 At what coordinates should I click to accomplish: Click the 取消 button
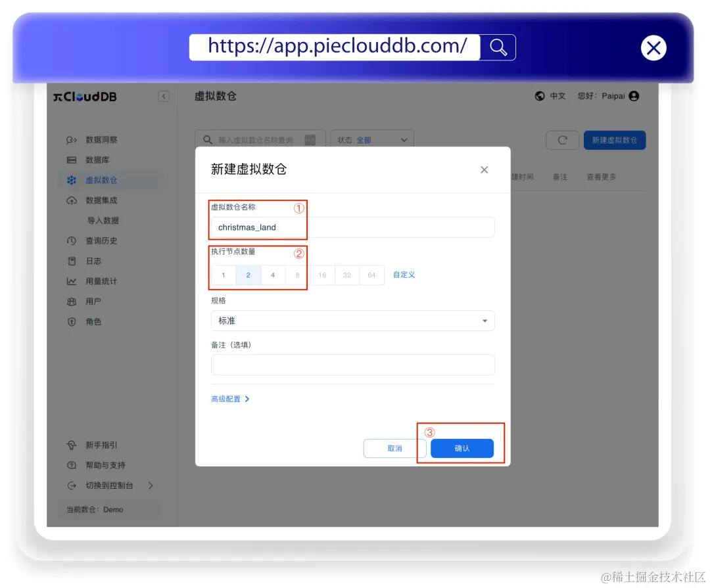click(394, 448)
